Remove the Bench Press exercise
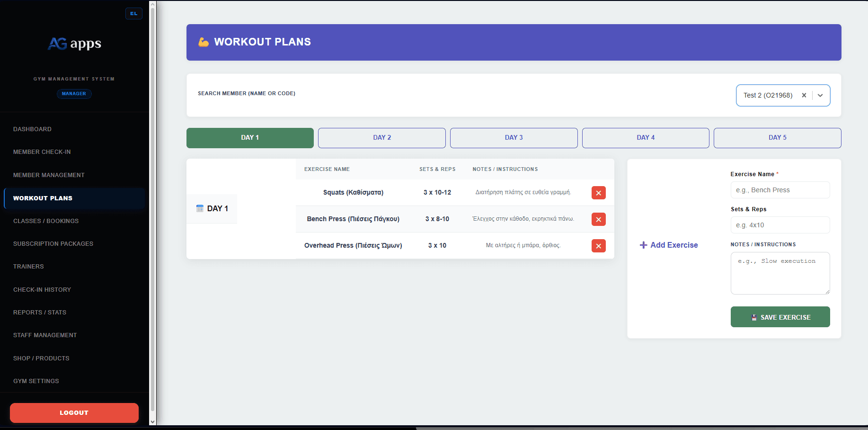This screenshot has height=430, width=868. pyautogui.click(x=598, y=219)
